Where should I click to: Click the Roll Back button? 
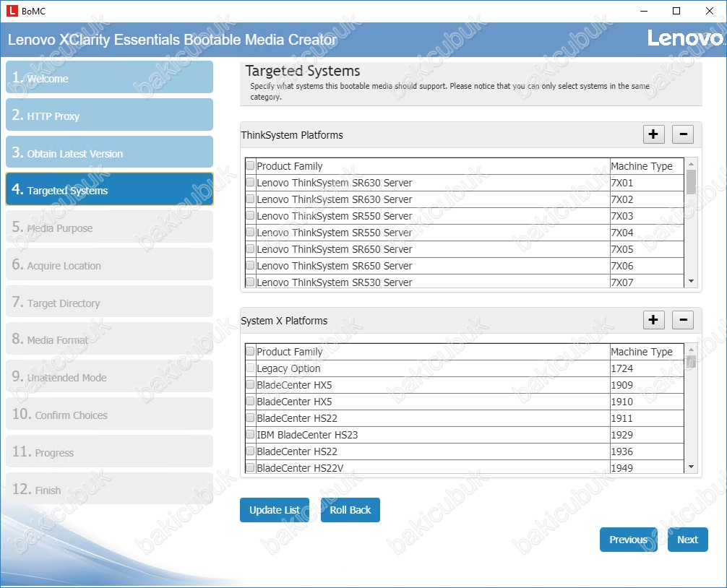pos(350,510)
